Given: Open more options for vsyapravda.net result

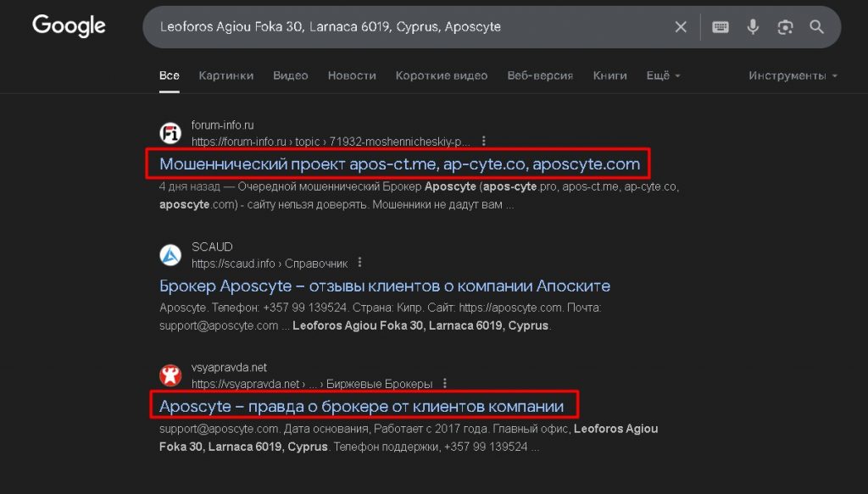Looking at the screenshot, I should (x=445, y=383).
